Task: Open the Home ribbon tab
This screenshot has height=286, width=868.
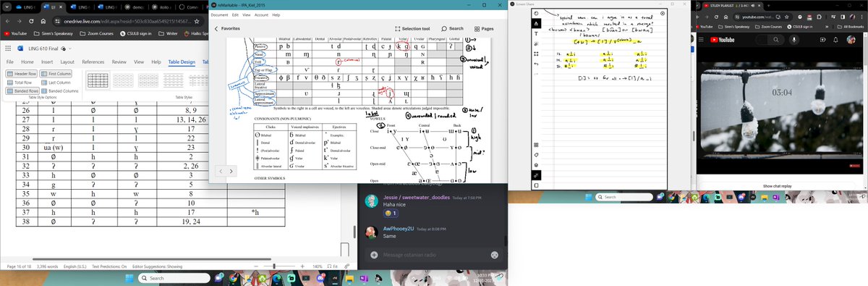Action: coord(28,62)
